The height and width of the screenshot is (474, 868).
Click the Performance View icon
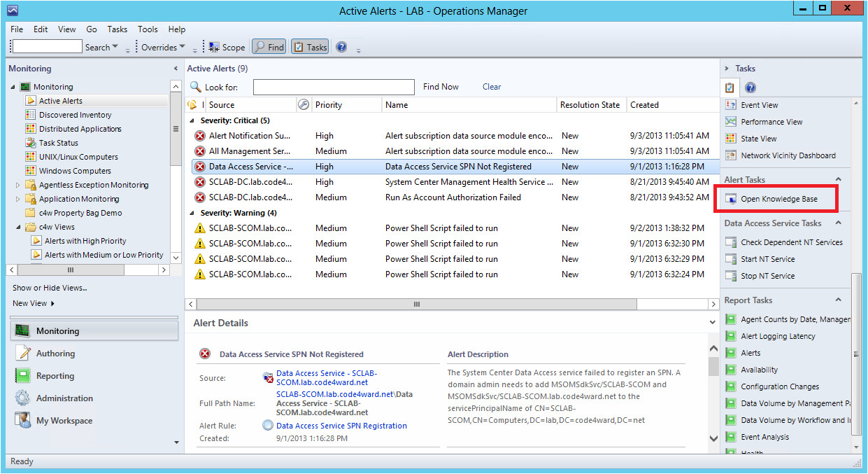pos(731,122)
